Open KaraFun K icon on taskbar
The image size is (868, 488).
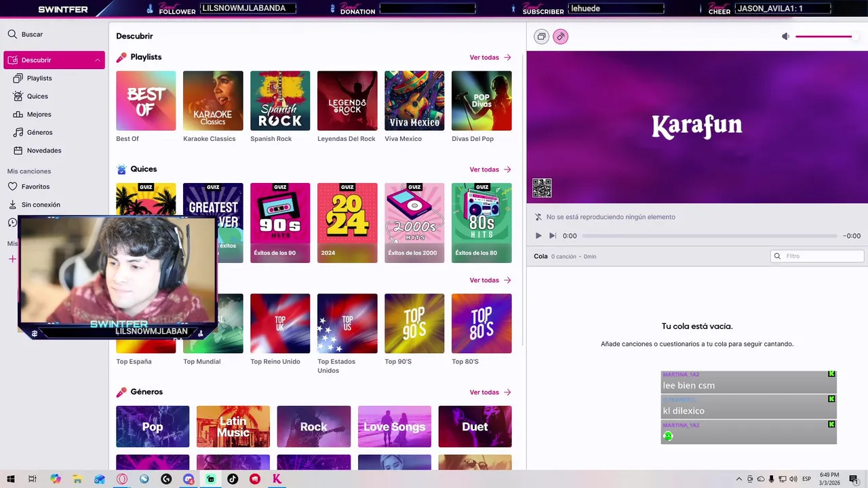coord(277,479)
